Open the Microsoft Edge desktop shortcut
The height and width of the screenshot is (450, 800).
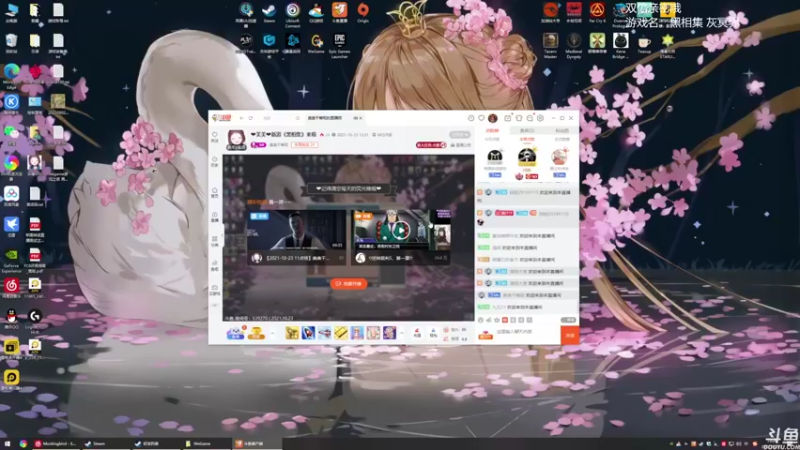coord(11,76)
